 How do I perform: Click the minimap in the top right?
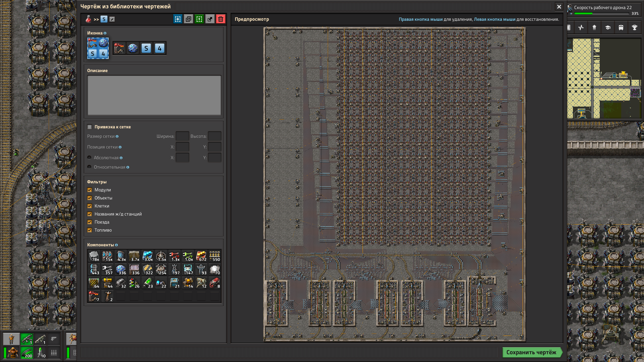pos(604,78)
